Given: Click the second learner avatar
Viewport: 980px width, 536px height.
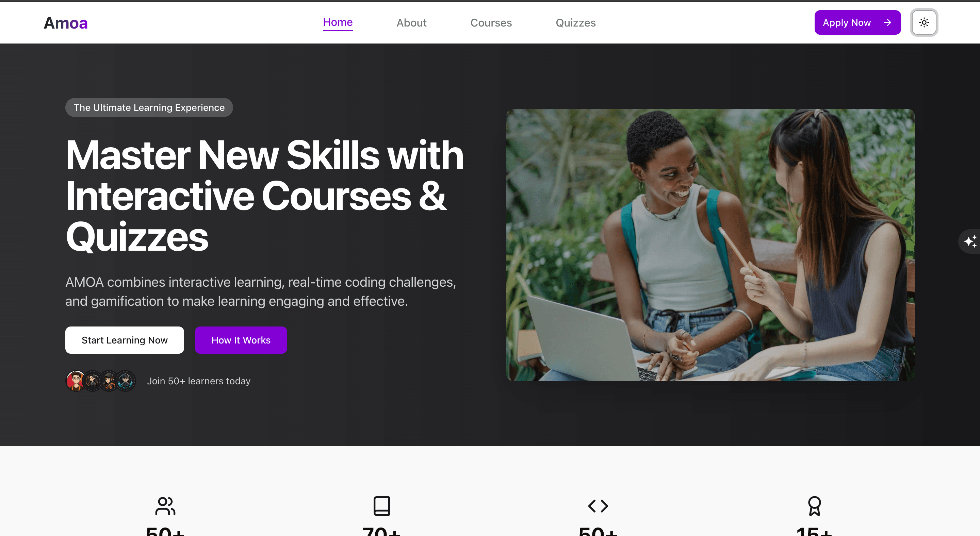Looking at the screenshot, I should (x=93, y=381).
